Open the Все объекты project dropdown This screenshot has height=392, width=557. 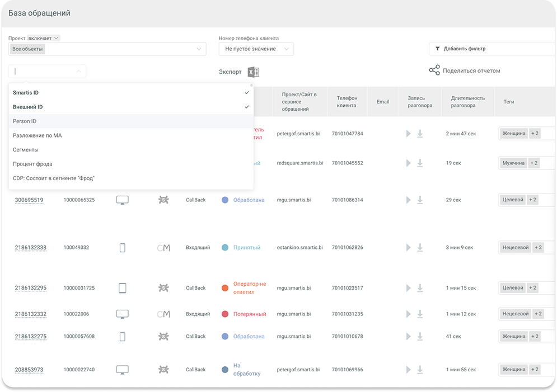coord(106,49)
